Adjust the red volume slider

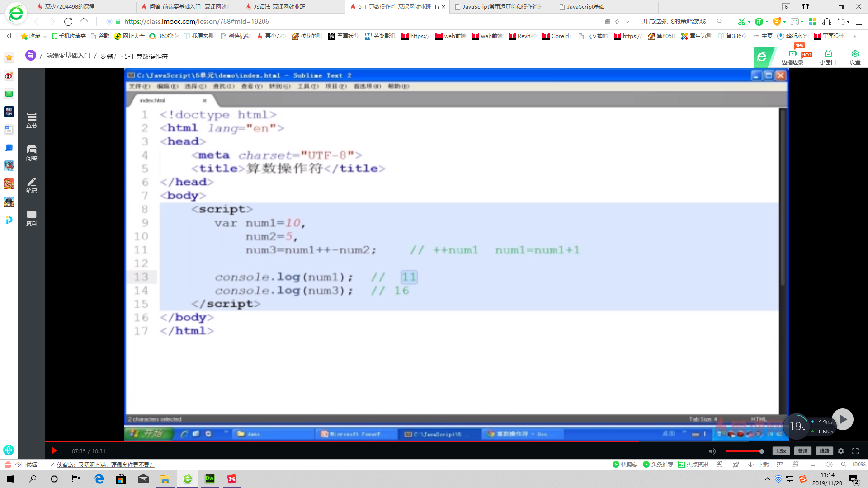click(745, 451)
